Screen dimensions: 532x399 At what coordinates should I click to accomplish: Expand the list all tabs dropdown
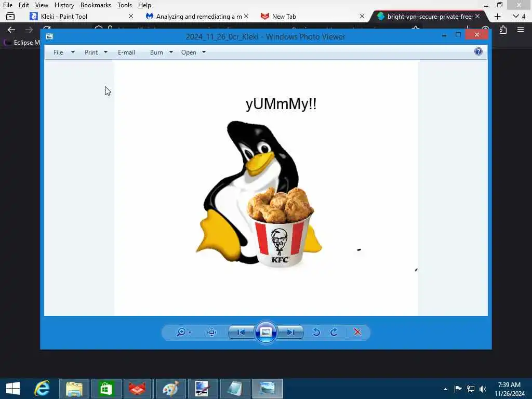click(x=519, y=16)
